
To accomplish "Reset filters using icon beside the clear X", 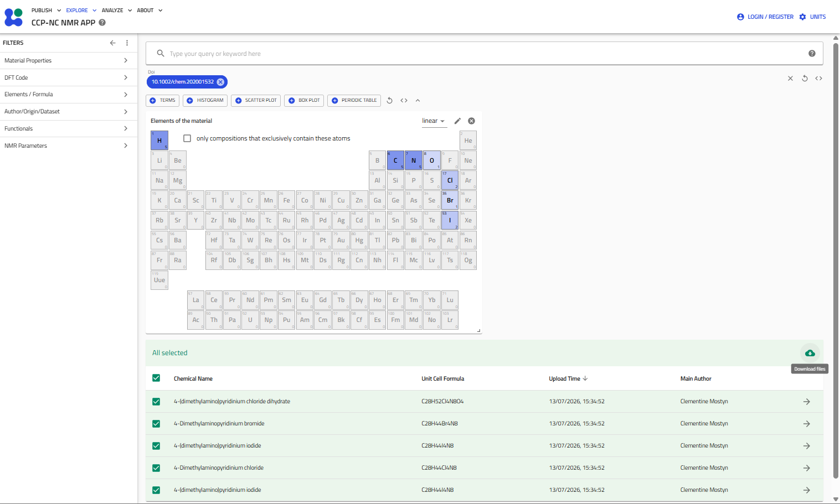I will coord(805,79).
